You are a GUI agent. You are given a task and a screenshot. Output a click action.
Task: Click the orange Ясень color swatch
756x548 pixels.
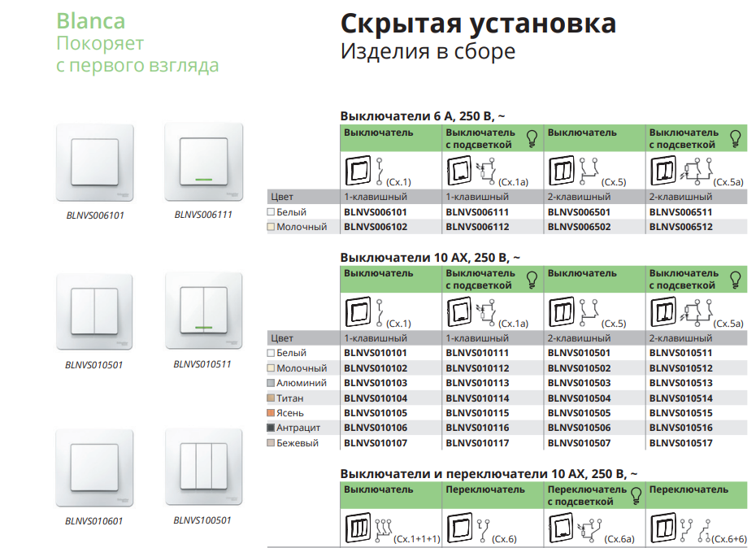click(271, 413)
